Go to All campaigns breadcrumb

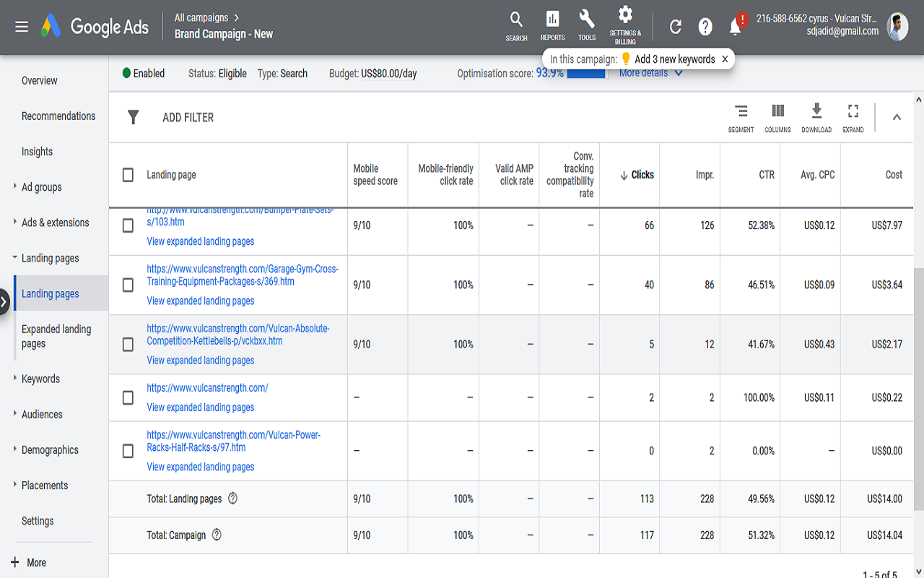click(201, 17)
